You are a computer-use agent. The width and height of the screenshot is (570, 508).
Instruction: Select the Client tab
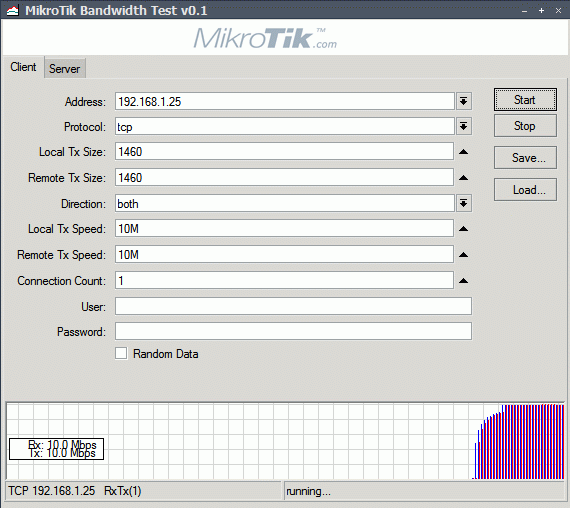(x=23, y=67)
